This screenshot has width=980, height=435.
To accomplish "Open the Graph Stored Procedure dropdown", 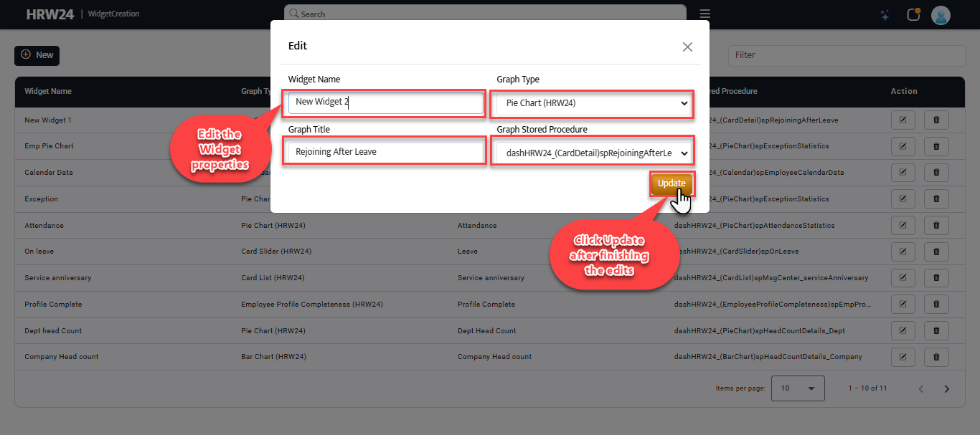I will (593, 153).
